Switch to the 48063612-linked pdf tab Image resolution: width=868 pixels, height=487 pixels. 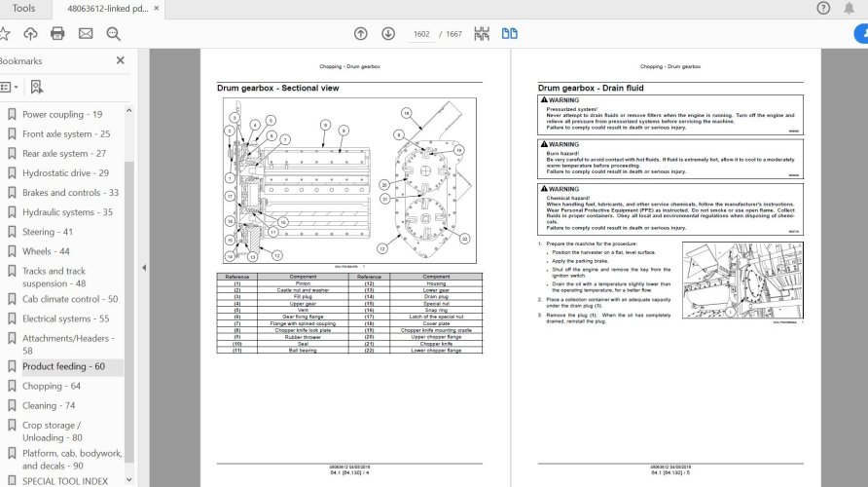(x=107, y=9)
